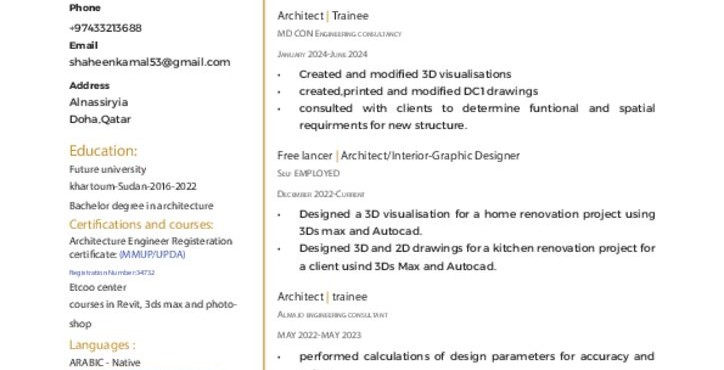The image size is (724, 370).
Task: Click the Etcoo center text
Action: pyautogui.click(x=98, y=287)
